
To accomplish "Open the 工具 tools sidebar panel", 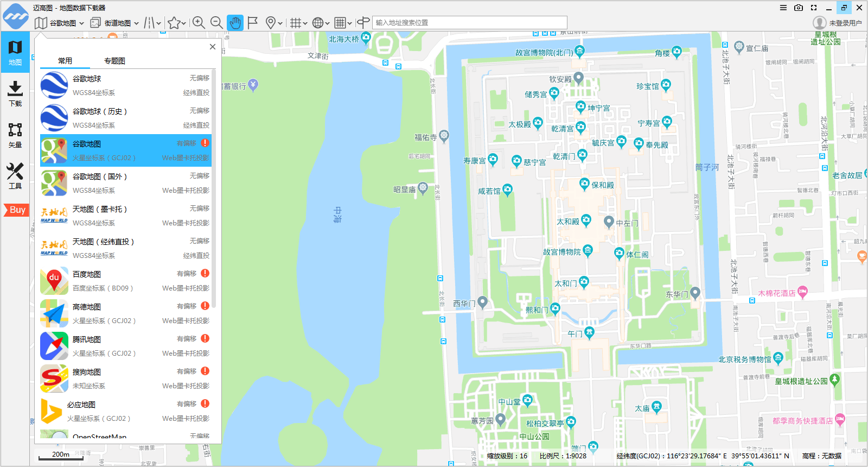I will 15,176.
